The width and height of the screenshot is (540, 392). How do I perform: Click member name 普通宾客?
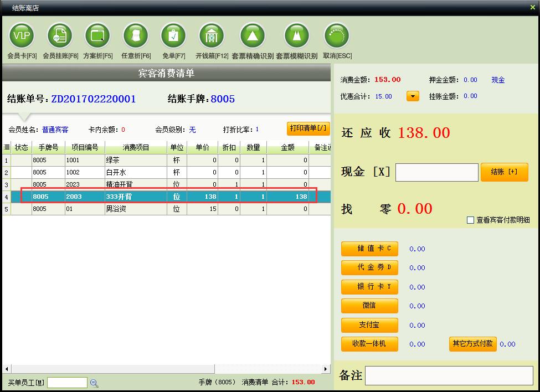point(55,130)
